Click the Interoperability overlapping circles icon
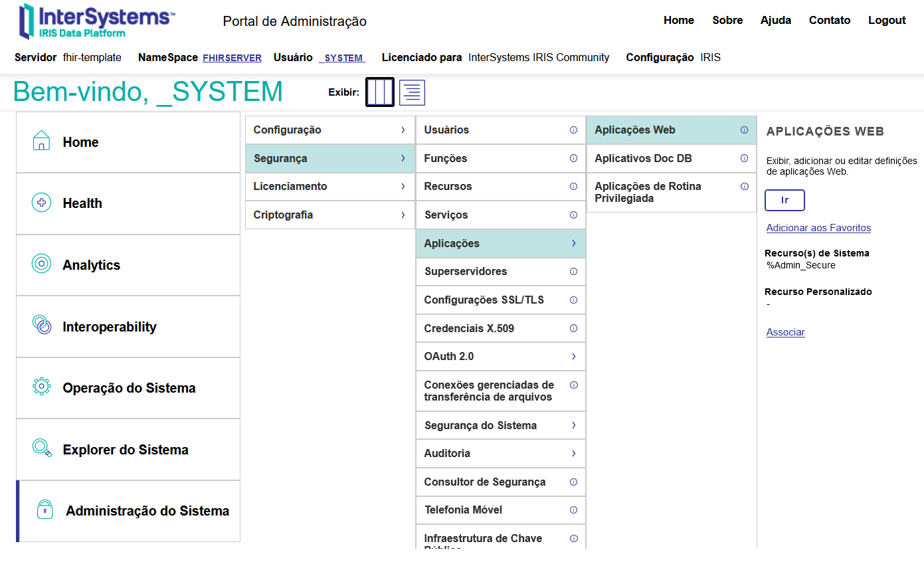924x570 pixels. [42, 326]
